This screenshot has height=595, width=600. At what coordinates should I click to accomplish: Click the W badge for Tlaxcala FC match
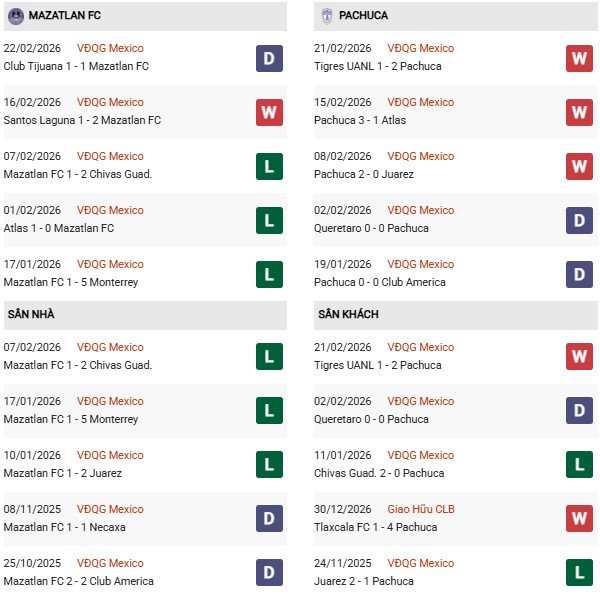(x=580, y=519)
